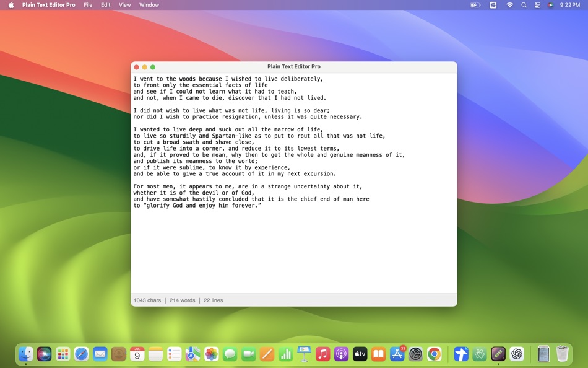Close the Plain Text Editor Pro window
The height and width of the screenshot is (368, 588).
(137, 67)
